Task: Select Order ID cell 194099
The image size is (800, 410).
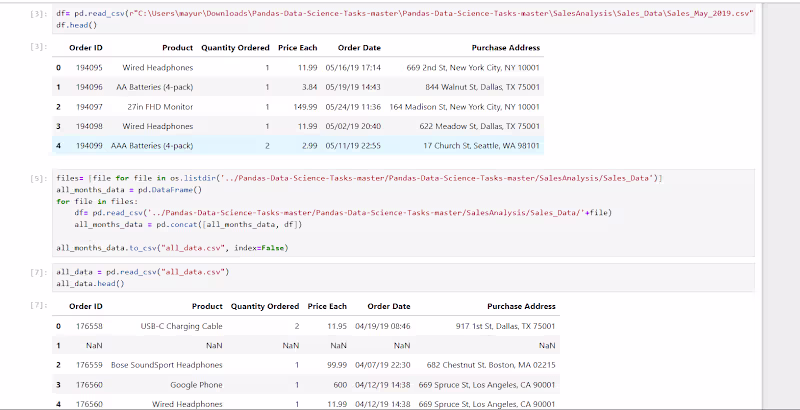Action: (89, 146)
